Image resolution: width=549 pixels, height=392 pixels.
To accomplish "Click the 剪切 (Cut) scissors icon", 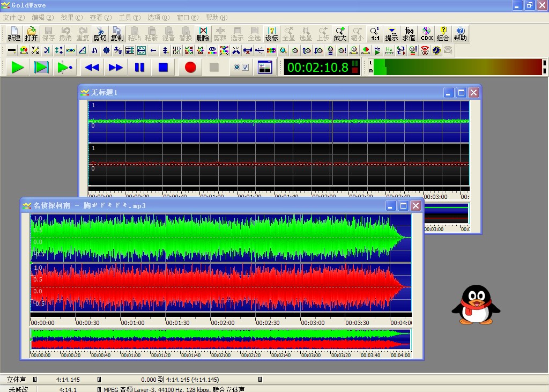I will tap(100, 34).
